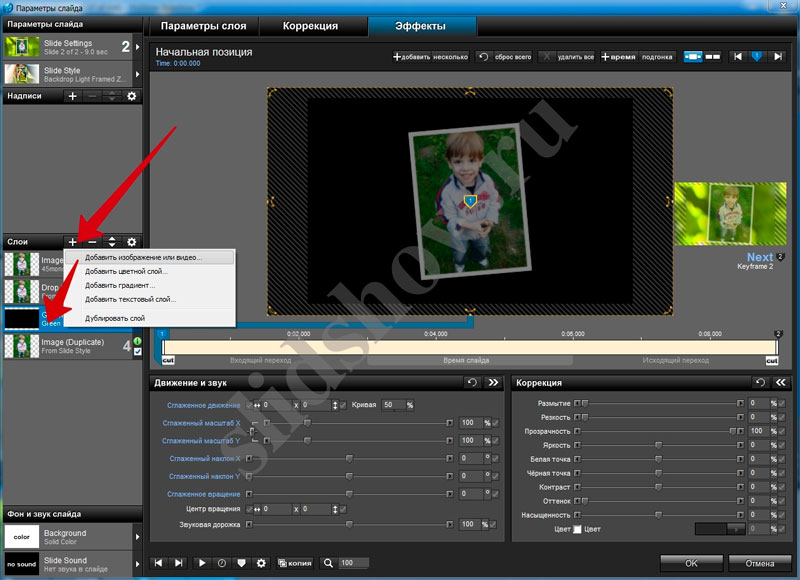Click Контраст slider handle
This screenshot has height=580, width=800.
(x=658, y=487)
